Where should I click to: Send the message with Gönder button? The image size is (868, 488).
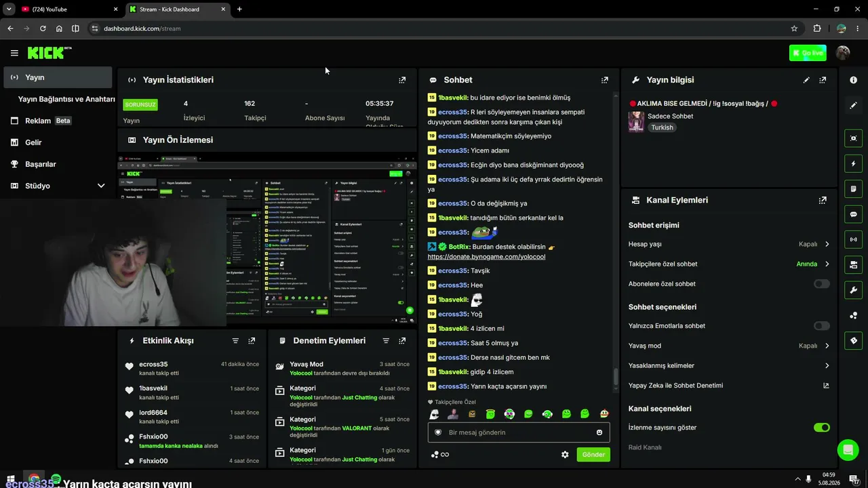tap(593, 455)
